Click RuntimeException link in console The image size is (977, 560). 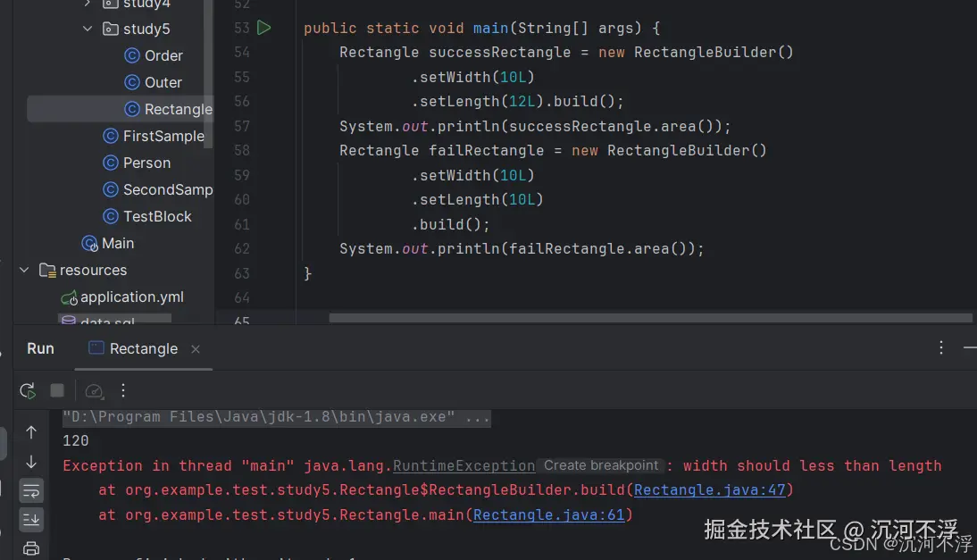463,465
